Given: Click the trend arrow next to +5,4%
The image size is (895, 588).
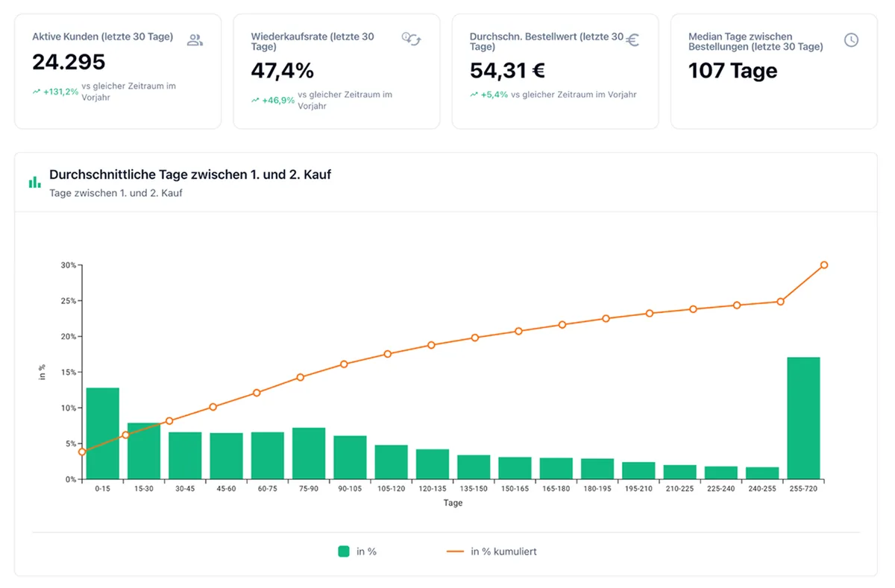Looking at the screenshot, I should click(474, 95).
